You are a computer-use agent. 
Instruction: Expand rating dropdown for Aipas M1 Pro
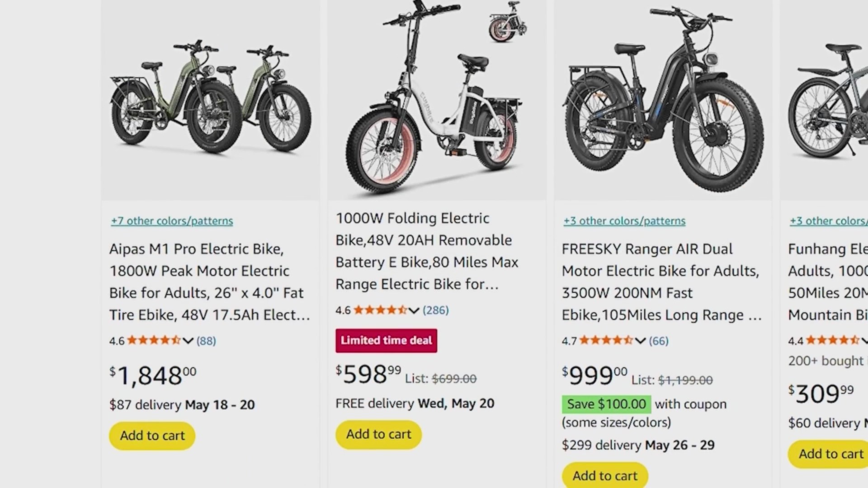pyautogui.click(x=188, y=341)
